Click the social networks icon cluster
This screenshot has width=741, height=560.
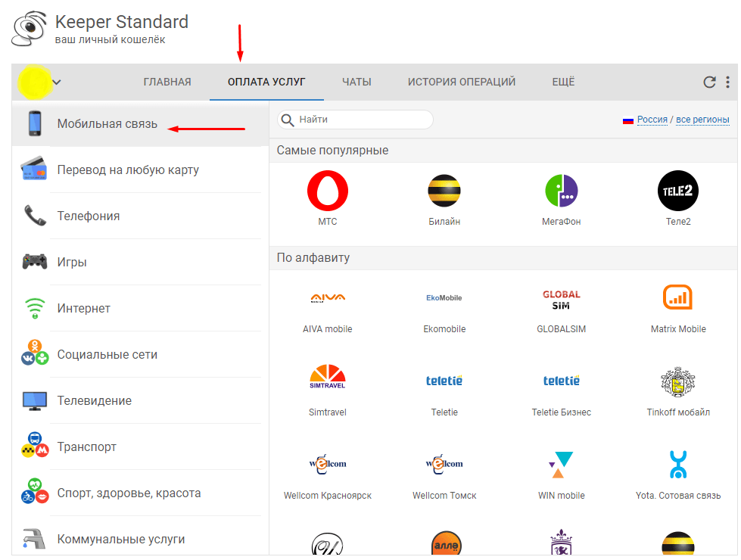click(35, 353)
